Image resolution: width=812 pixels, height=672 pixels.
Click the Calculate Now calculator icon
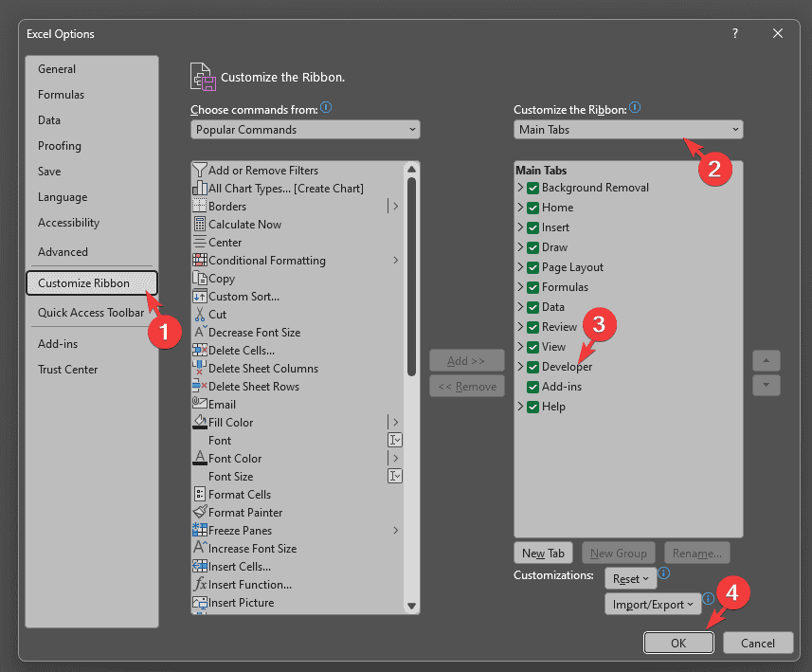point(199,224)
